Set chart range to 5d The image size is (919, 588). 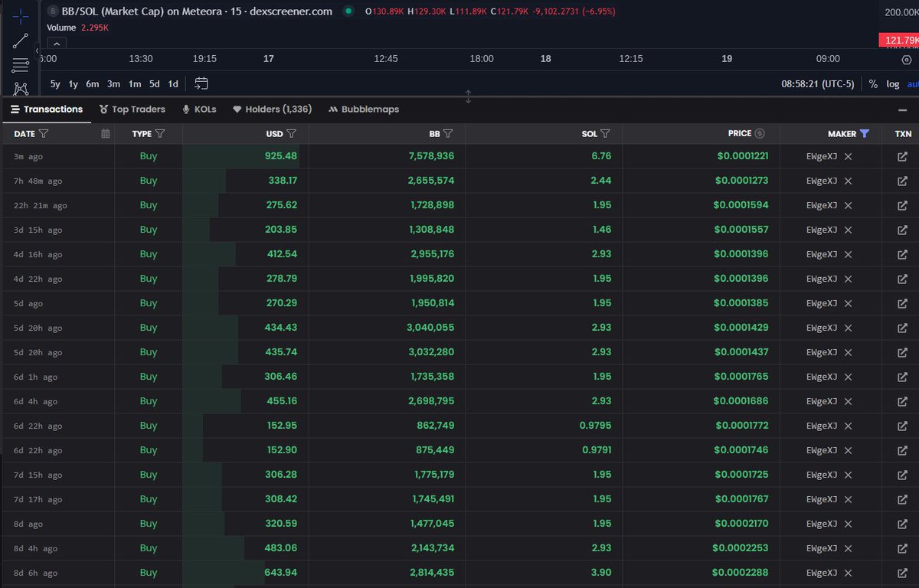pos(155,84)
